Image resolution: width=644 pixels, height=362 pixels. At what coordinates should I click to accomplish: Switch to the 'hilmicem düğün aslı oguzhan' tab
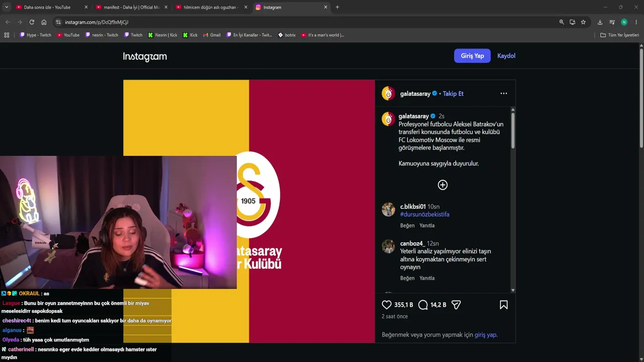(x=211, y=7)
